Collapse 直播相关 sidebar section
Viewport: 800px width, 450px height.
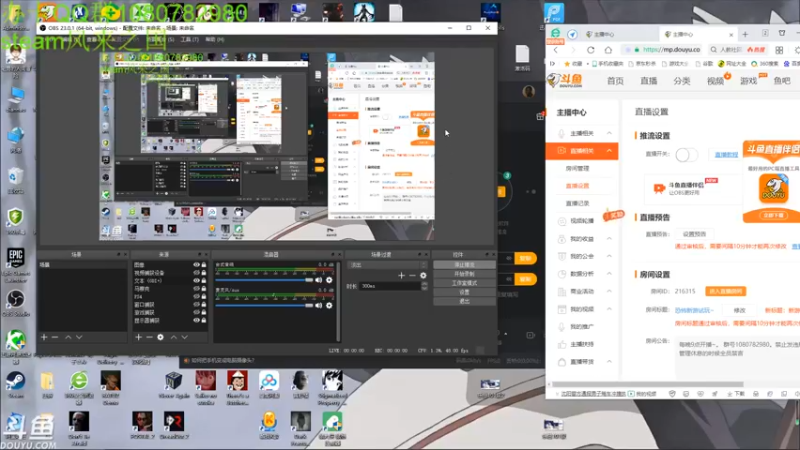pyautogui.click(x=609, y=151)
